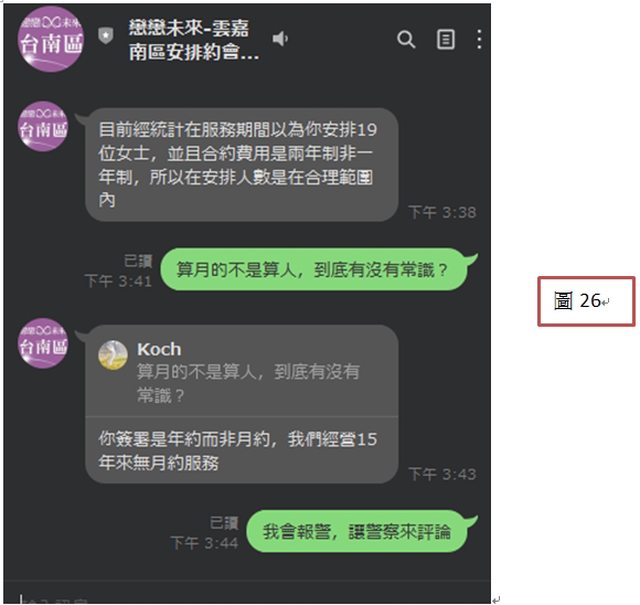Image resolution: width=640 pixels, height=605 pixels.
Task: Click the 已讀 label above 下午 3:41
Action: click(x=138, y=261)
